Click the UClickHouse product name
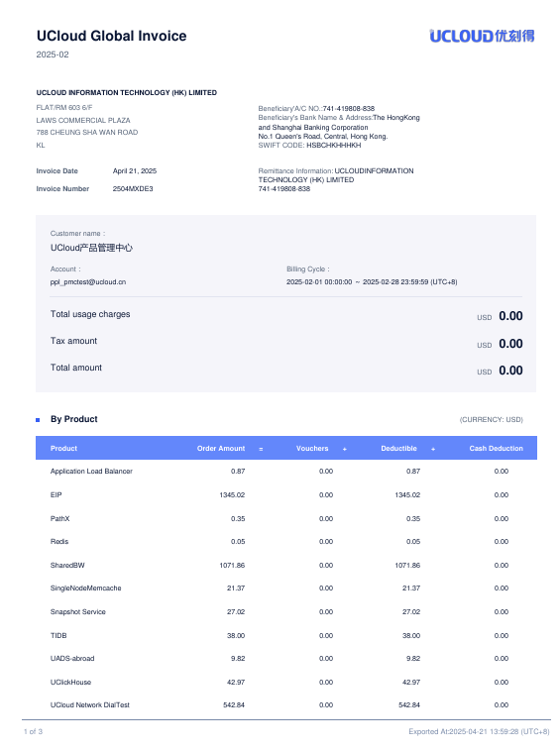The image size is (560, 749). pos(70,682)
